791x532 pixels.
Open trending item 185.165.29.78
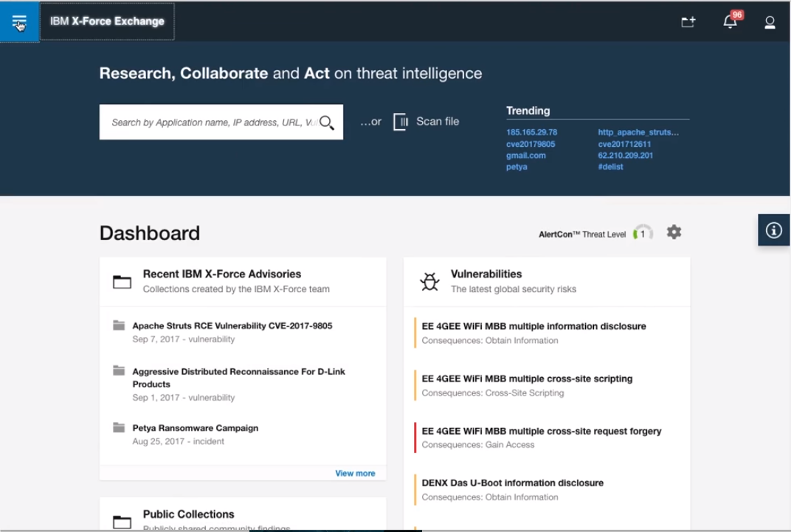531,133
